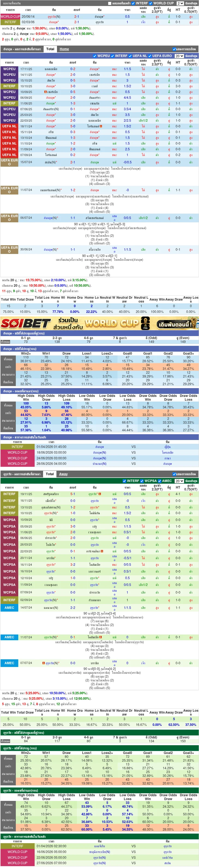
Task: Select Total tab in Uruguay results section
Action: coord(50,474)
